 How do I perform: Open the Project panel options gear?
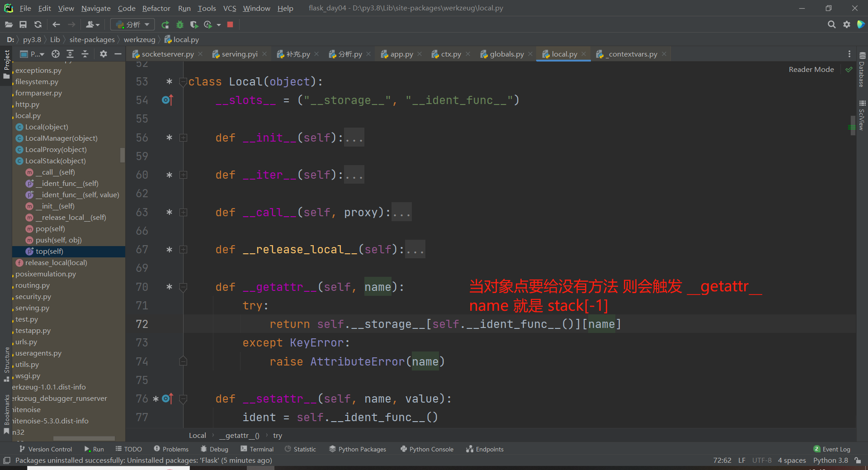click(x=104, y=54)
